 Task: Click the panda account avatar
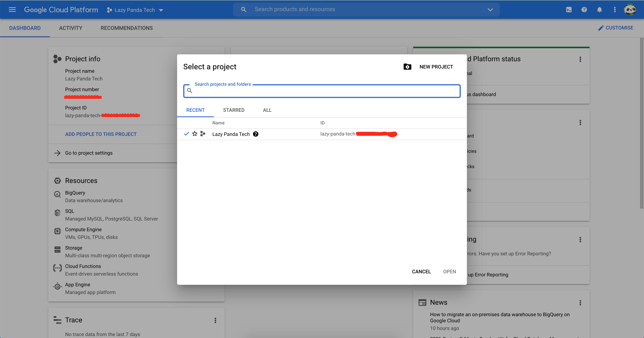pyautogui.click(x=630, y=10)
